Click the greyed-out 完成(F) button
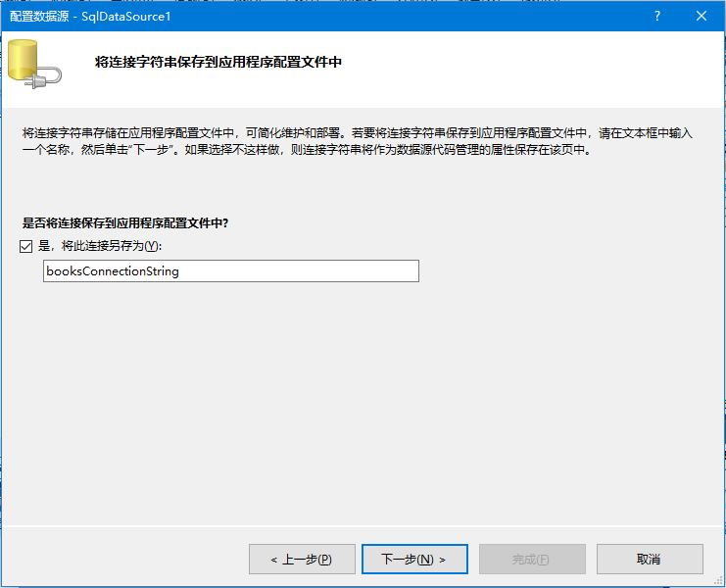 pyautogui.click(x=531, y=559)
